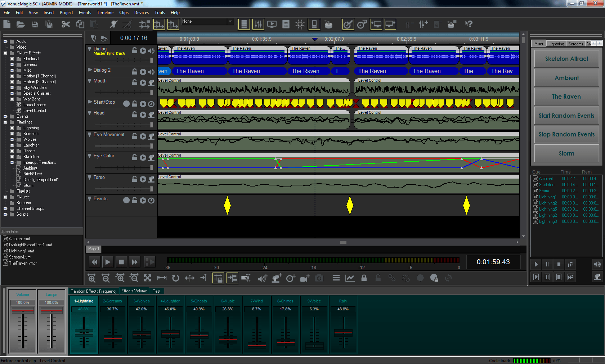Screen dimensions: 605x364
Task: Expand the Start/Stop track
Action: tap(90, 102)
